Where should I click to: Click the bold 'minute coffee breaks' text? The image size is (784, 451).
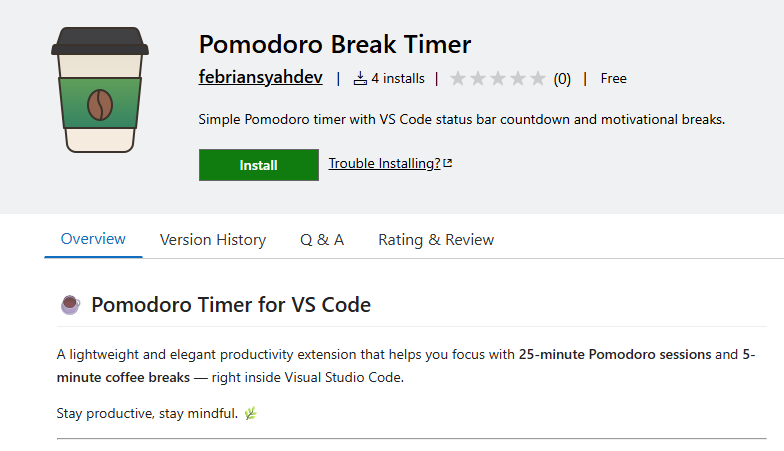click(x=123, y=378)
